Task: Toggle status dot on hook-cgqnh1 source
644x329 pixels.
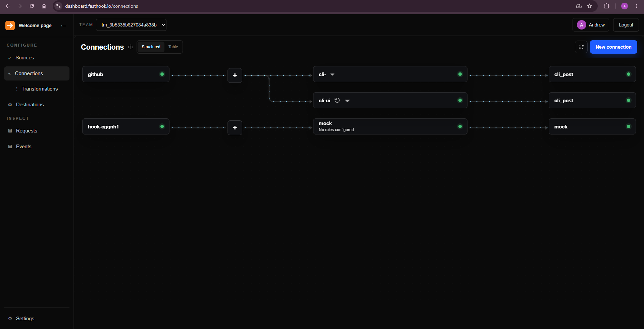Action: pos(162,126)
